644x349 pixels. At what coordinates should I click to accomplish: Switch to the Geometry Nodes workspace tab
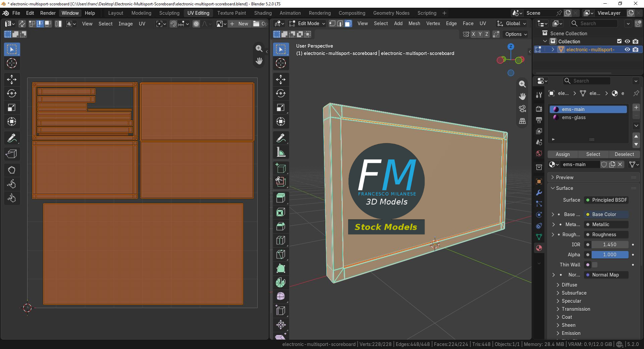click(391, 13)
